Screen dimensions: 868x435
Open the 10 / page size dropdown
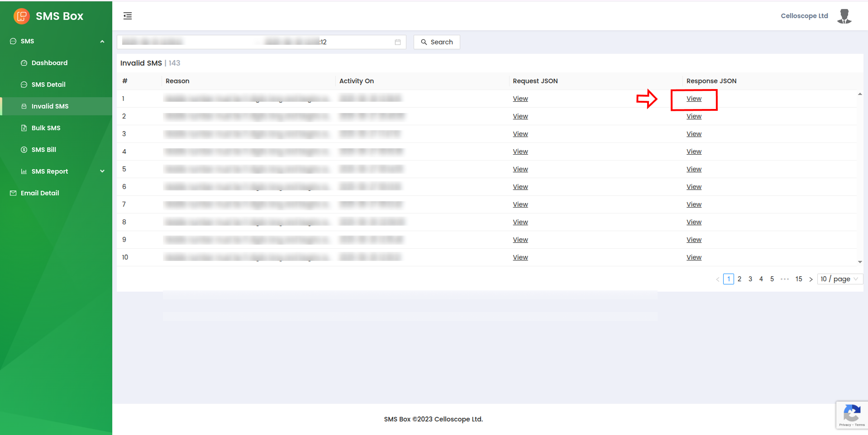839,279
